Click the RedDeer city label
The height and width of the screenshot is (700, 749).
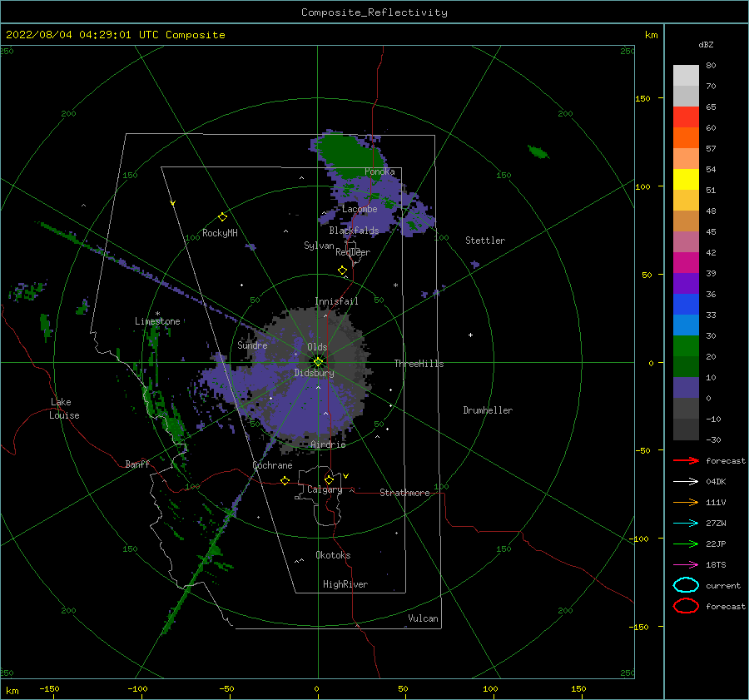353,252
